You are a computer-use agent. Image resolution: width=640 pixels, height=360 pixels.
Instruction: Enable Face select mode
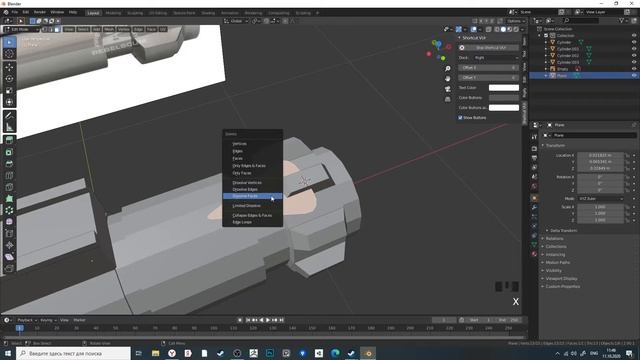point(57,29)
